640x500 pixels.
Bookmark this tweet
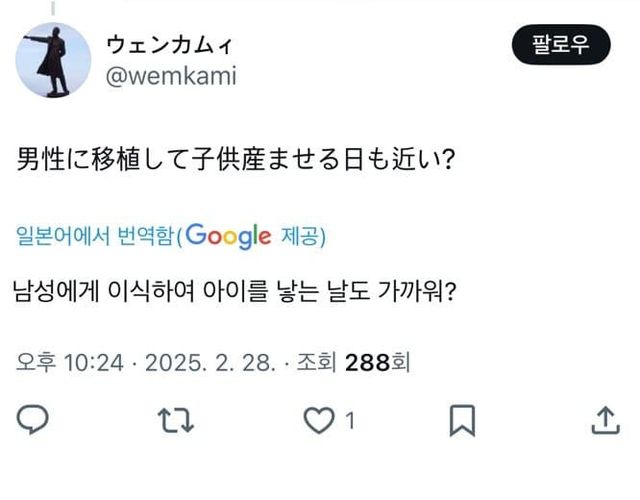(461, 421)
